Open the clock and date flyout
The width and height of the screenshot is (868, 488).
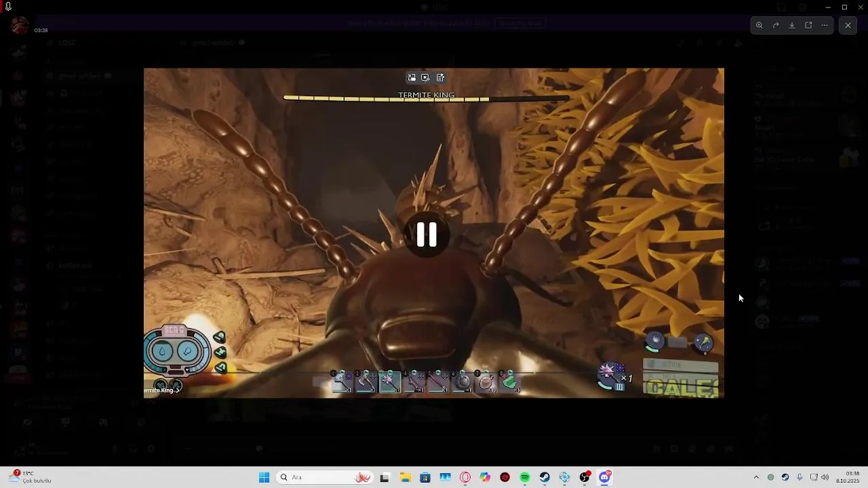(x=848, y=477)
